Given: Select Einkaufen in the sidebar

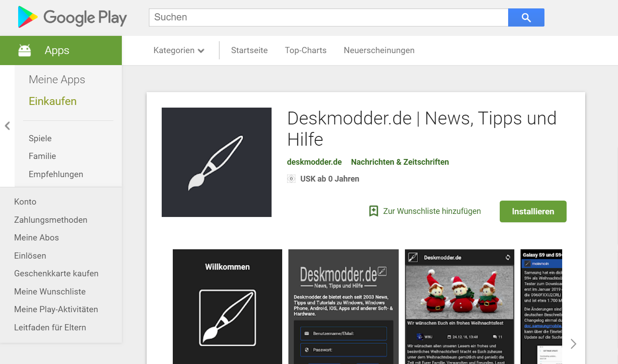Looking at the screenshot, I should pos(53,101).
